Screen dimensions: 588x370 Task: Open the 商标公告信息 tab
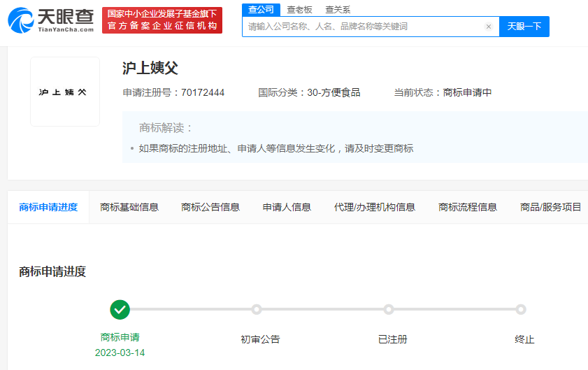click(210, 207)
